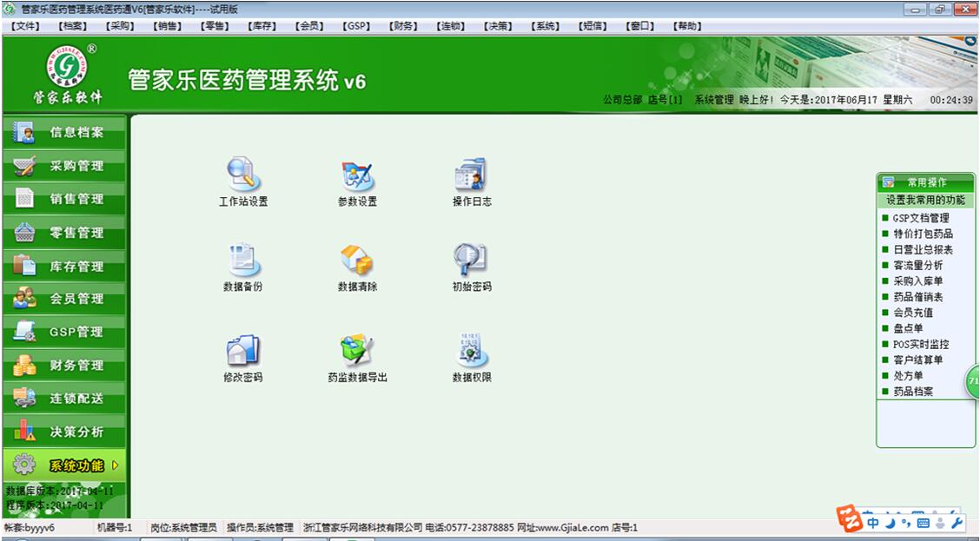This screenshot has height=541, width=980.
Task: Select 决策分析 in the left sidebar
Action: tap(64, 432)
